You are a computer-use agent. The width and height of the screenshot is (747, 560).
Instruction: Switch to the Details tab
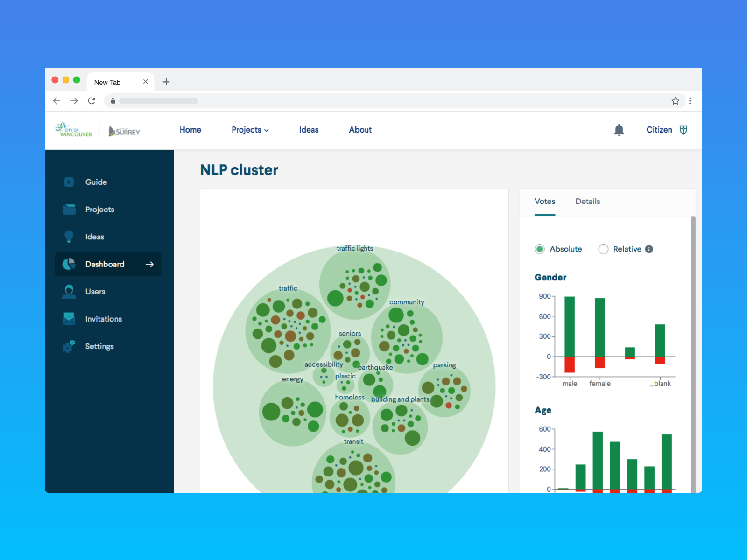point(587,202)
